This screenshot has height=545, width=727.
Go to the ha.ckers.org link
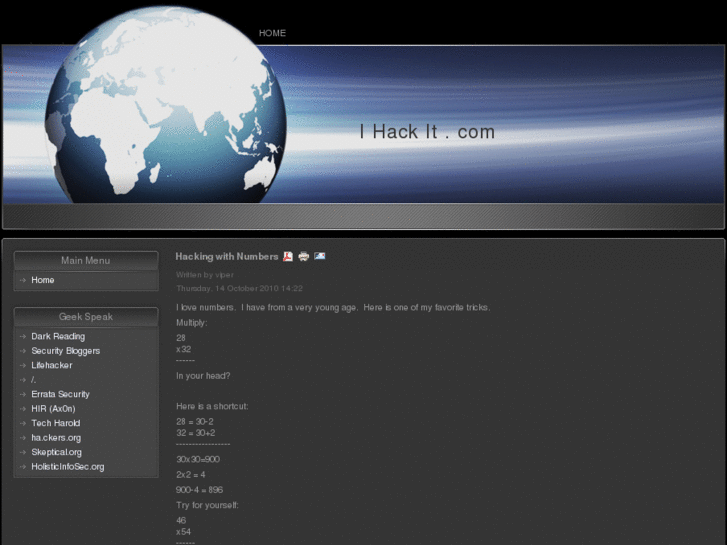(56, 438)
